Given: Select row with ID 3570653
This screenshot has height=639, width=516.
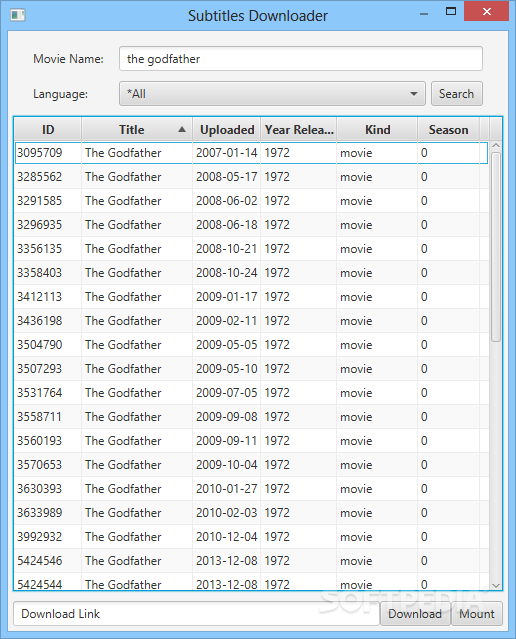Looking at the screenshot, I should (x=251, y=465).
